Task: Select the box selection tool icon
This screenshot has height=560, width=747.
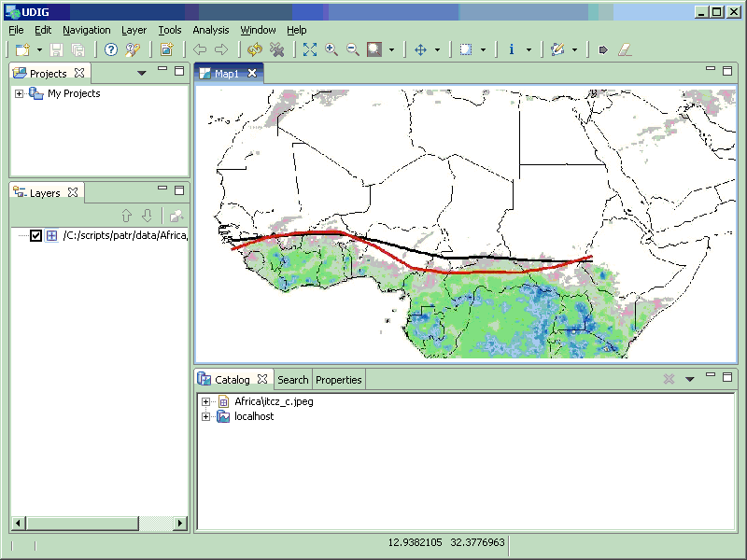Action: click(x=466, y=49)
